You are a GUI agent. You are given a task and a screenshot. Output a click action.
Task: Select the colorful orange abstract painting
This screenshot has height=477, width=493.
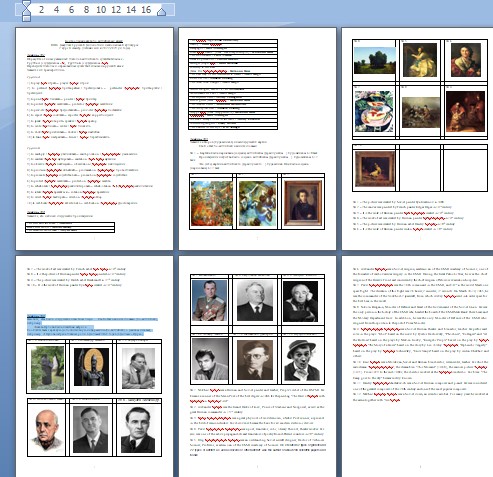tap(211, 203)
